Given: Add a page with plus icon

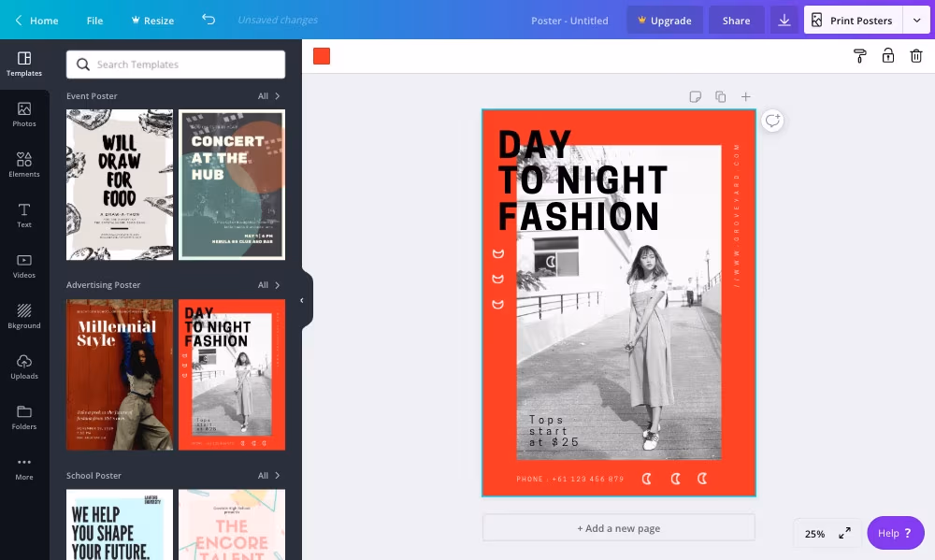Looking at the screenshot, I should 745,96.
